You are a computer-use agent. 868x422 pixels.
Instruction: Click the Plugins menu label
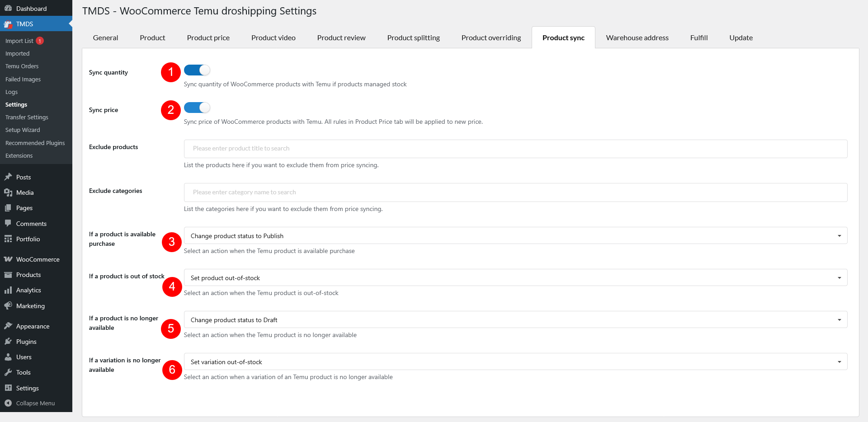coord(26,342)
